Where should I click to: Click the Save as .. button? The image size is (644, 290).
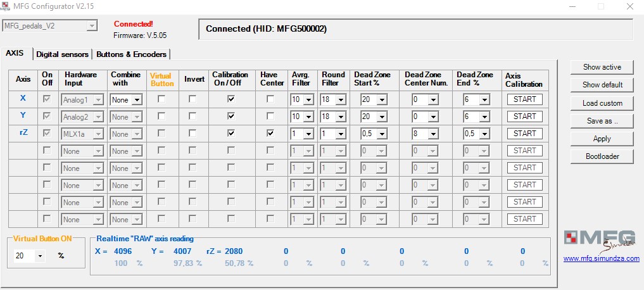(602, 121)
